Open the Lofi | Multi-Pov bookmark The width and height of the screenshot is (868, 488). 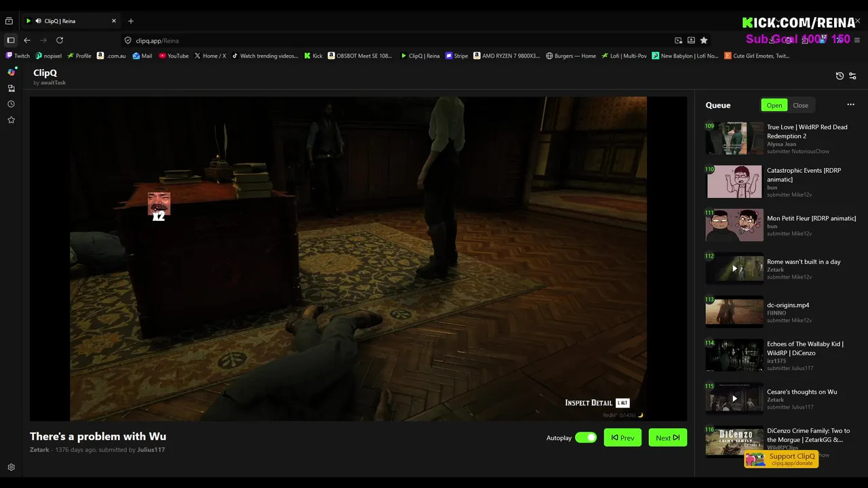(625, 56)
